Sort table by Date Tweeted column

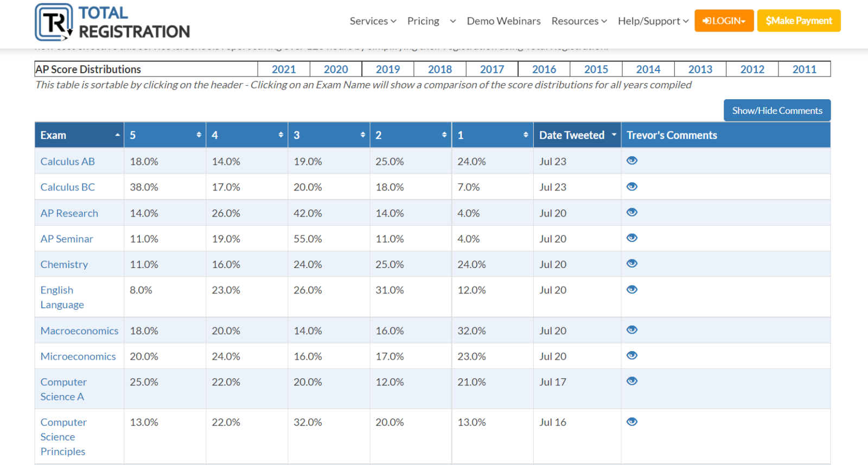pyautogui.click(x=577, y=135)
